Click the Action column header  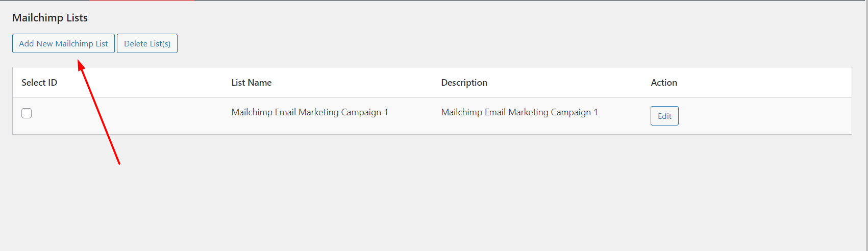[x=663, y=83]
